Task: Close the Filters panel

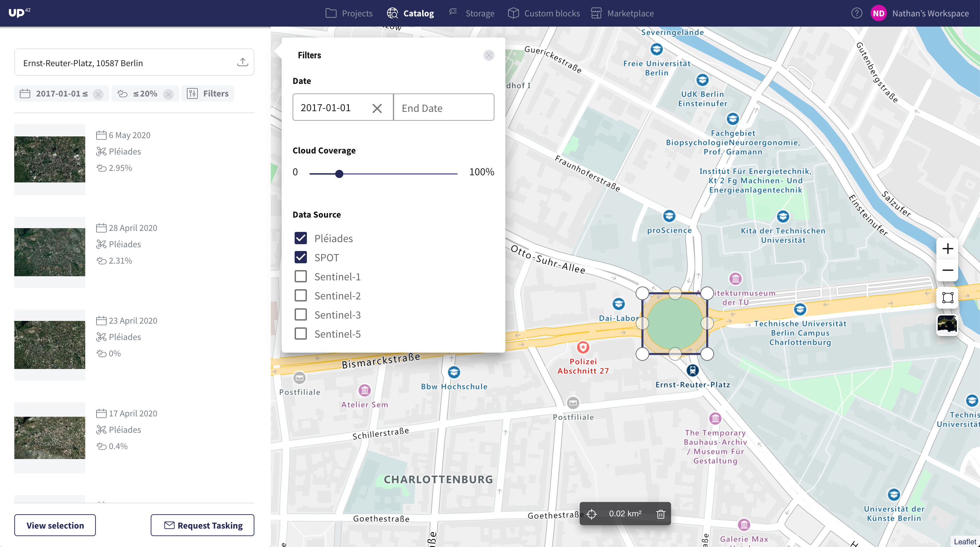Action: coord(489,55)
